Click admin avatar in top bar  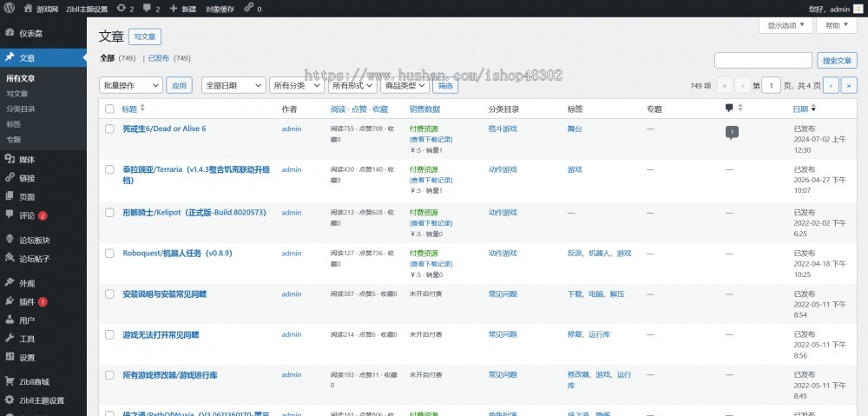point(858,9)
